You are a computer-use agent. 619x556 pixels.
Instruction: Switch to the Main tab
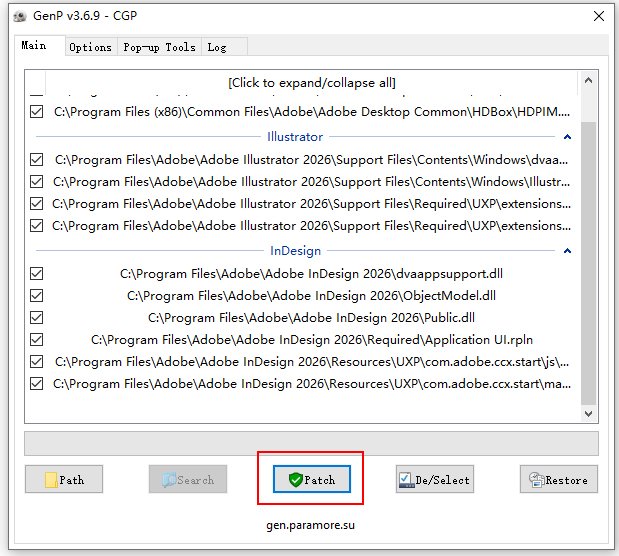click(39, 46)
